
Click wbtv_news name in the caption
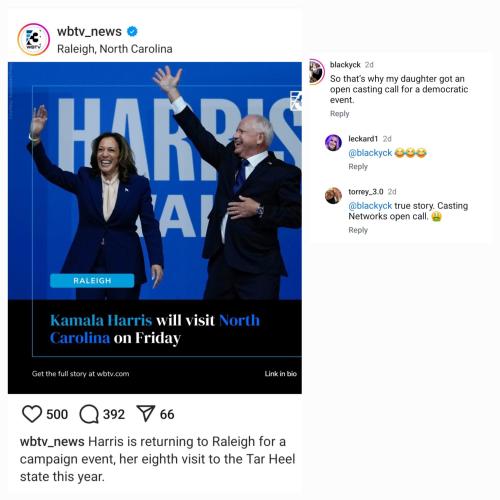(x=52, y=442)
